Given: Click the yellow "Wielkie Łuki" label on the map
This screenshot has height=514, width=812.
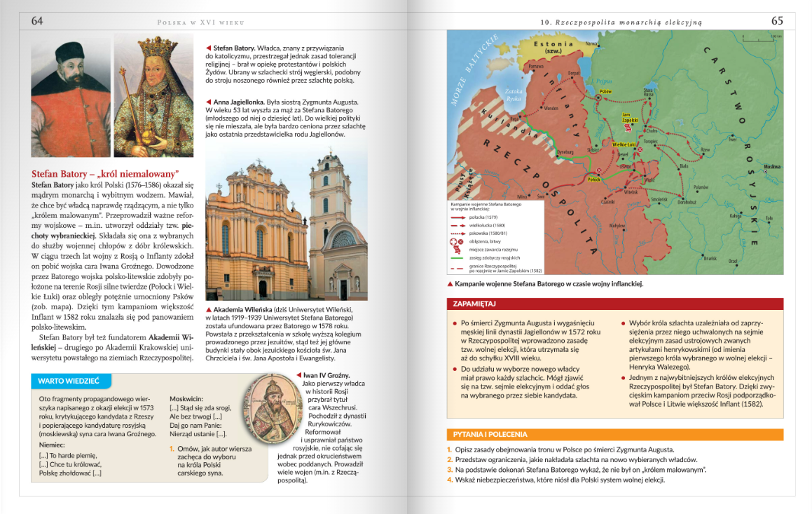Looking at the screenshot, I should point(624,144).
